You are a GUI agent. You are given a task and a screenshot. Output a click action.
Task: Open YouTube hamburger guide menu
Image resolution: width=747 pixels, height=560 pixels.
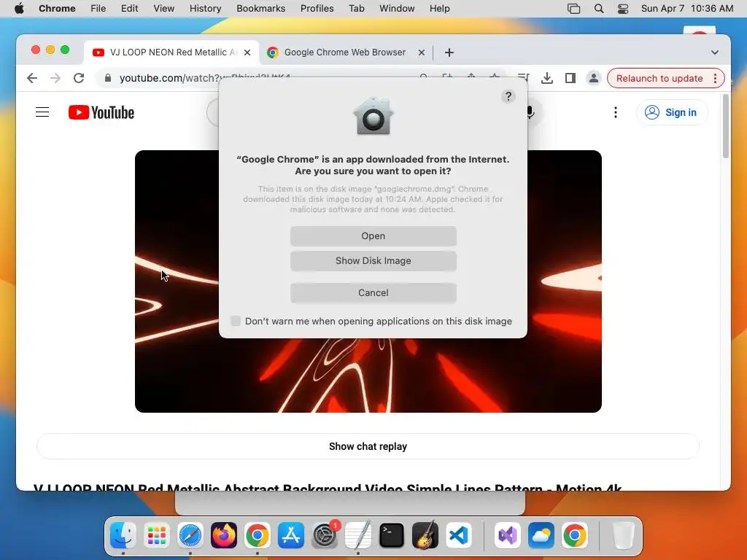tap(42, 112)
